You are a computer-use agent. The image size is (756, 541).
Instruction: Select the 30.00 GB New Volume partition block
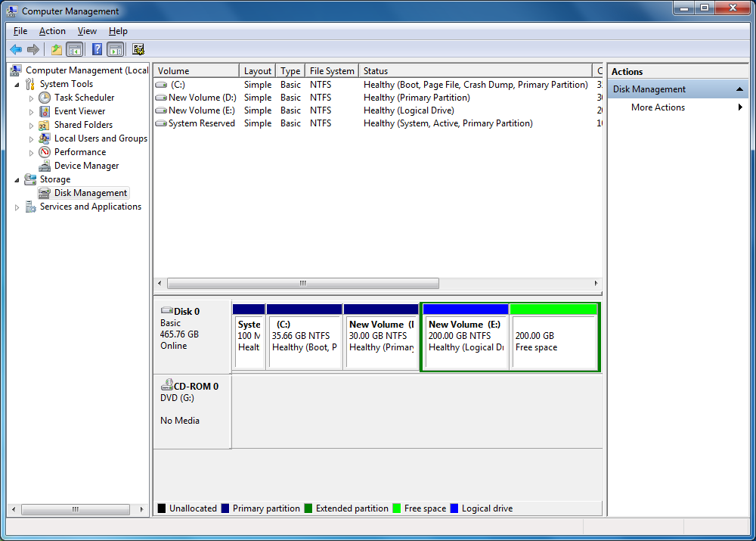(x=381, y=337)
